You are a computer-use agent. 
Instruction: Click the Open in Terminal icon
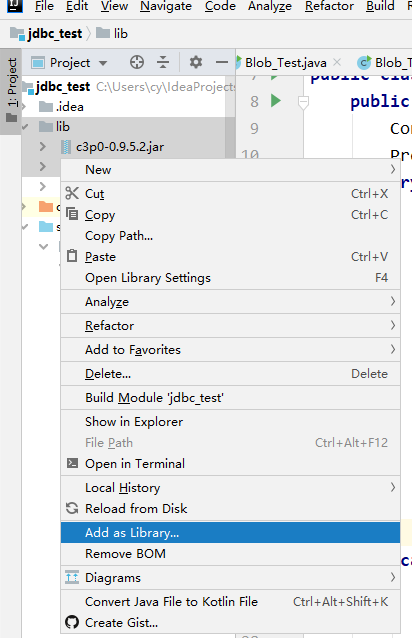pyautogui.click(x=72, y=463)
